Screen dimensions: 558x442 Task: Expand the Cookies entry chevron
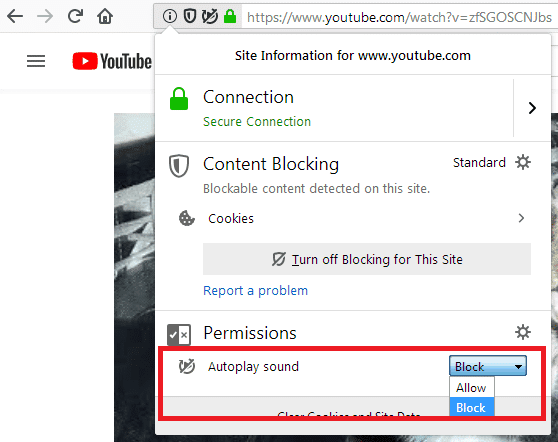point(521,218)
